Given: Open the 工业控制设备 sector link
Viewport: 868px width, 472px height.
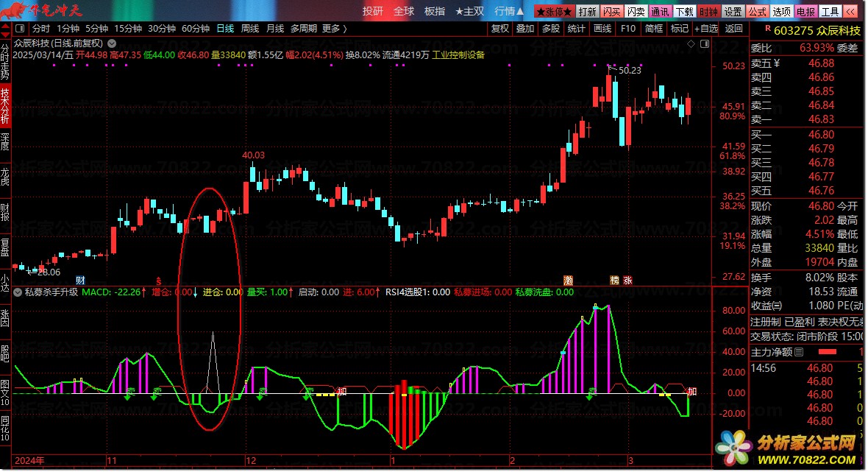Looking at the screenshot, I should tap(458, 54).
